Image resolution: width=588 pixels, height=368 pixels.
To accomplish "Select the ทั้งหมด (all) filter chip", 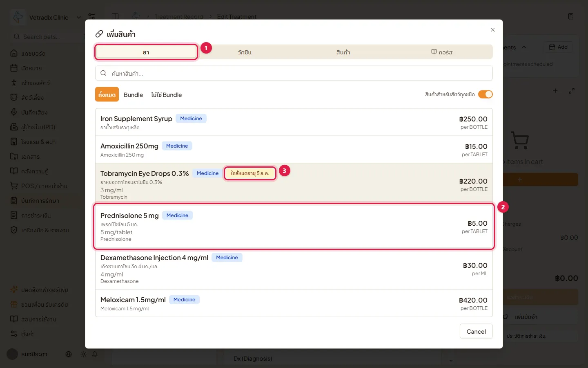I will point(107,94).
